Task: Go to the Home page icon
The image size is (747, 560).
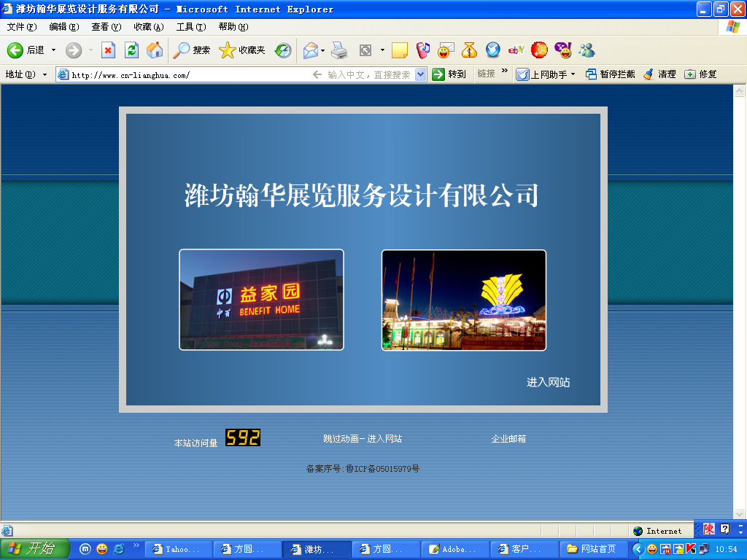Action: click(155, 50)
